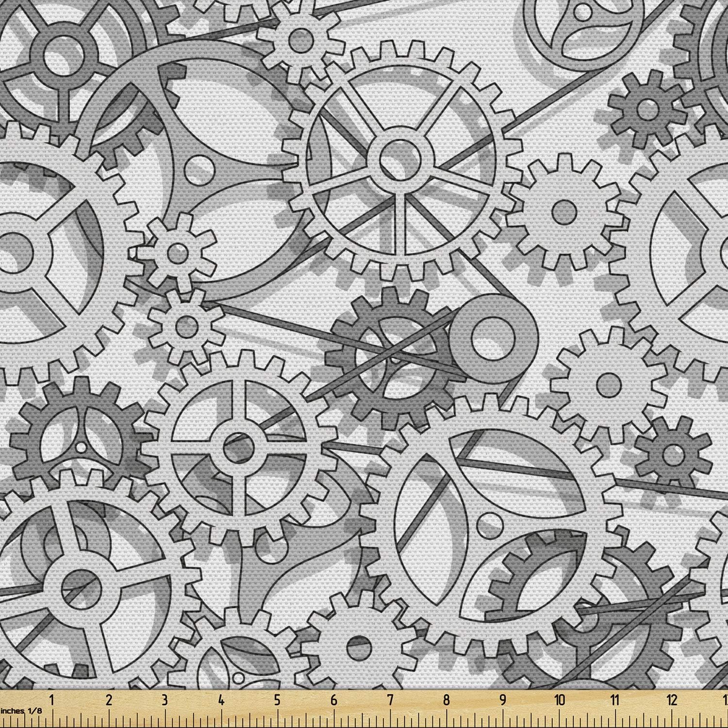Select the ruler number "2"
The height and width of the screenshot is (728, 728).
108,700
